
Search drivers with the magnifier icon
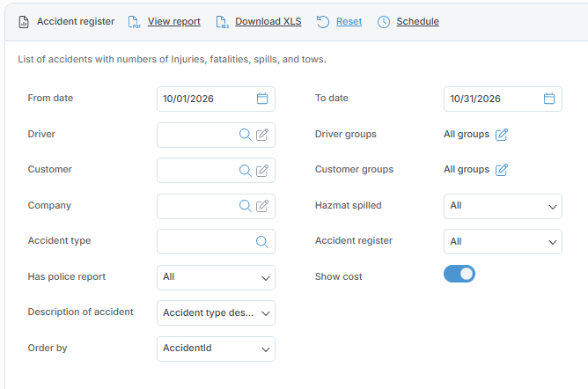(246, 135)
